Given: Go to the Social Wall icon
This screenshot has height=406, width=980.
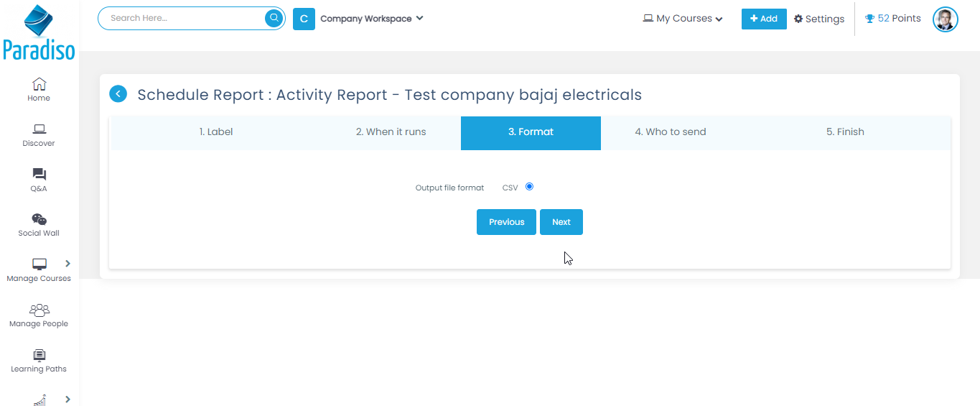Looking at the screenshot, I should pos(39,219).
